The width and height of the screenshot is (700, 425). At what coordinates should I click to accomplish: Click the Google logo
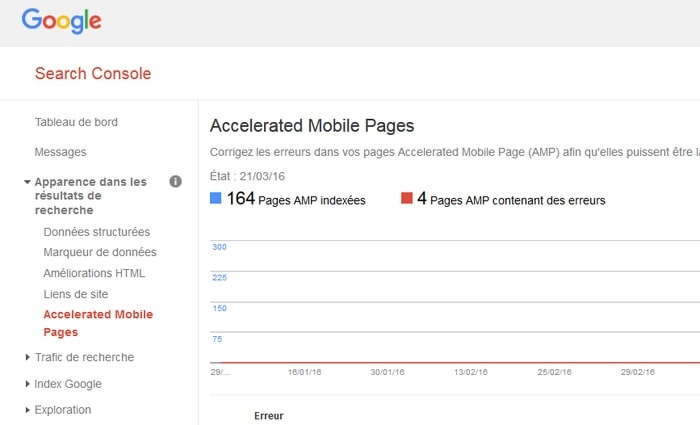(62, 21)
